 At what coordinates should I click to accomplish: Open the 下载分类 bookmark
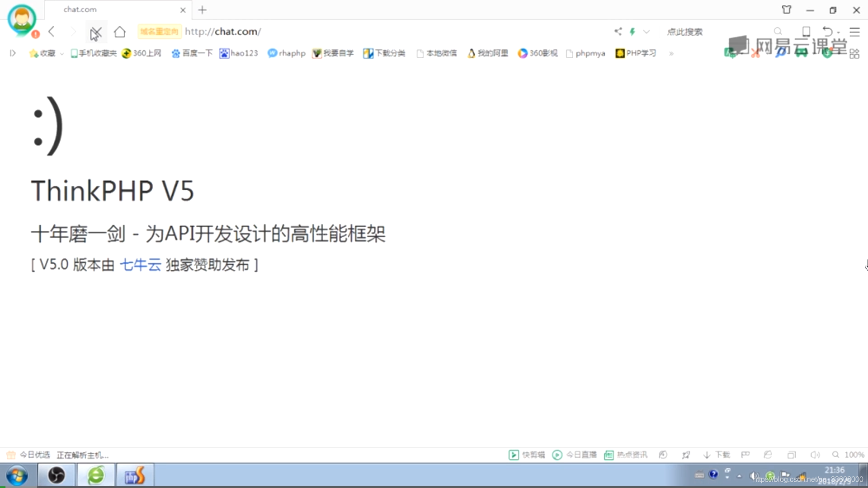384,53
